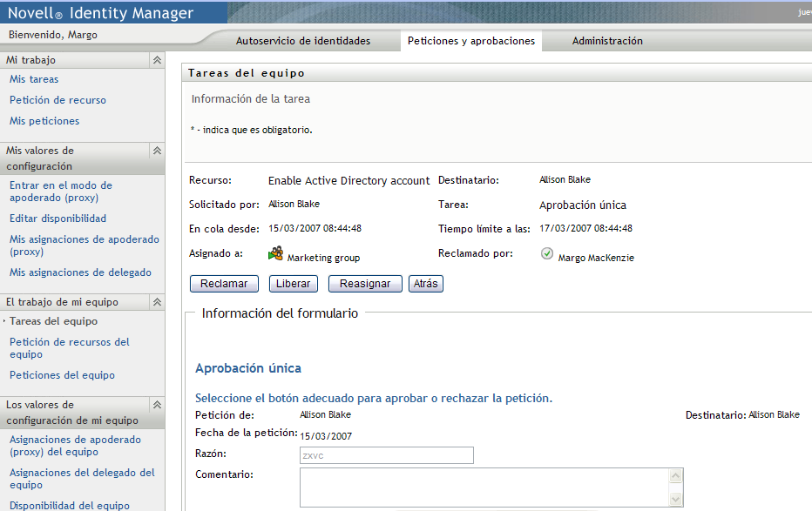Click the Liberar button

(x=293, y=284)
